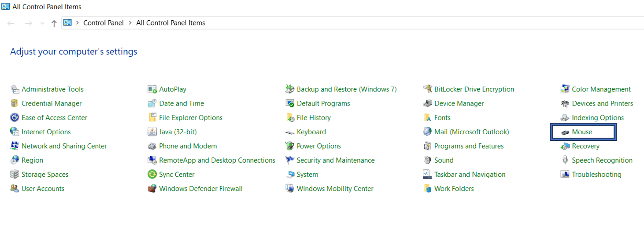This screenshot has width=644, height=227.
Task: Open the Default Programs icon
Action: [290, 103]
